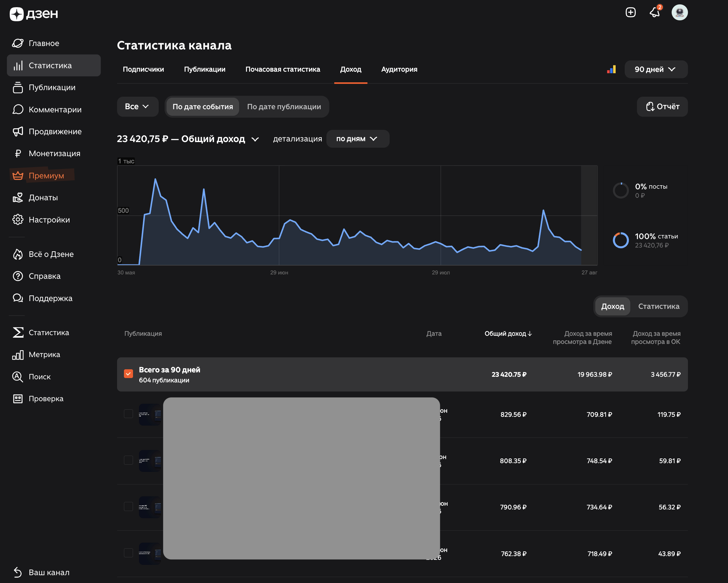Expand the по дням detail dropdown

tap(358, 139)
